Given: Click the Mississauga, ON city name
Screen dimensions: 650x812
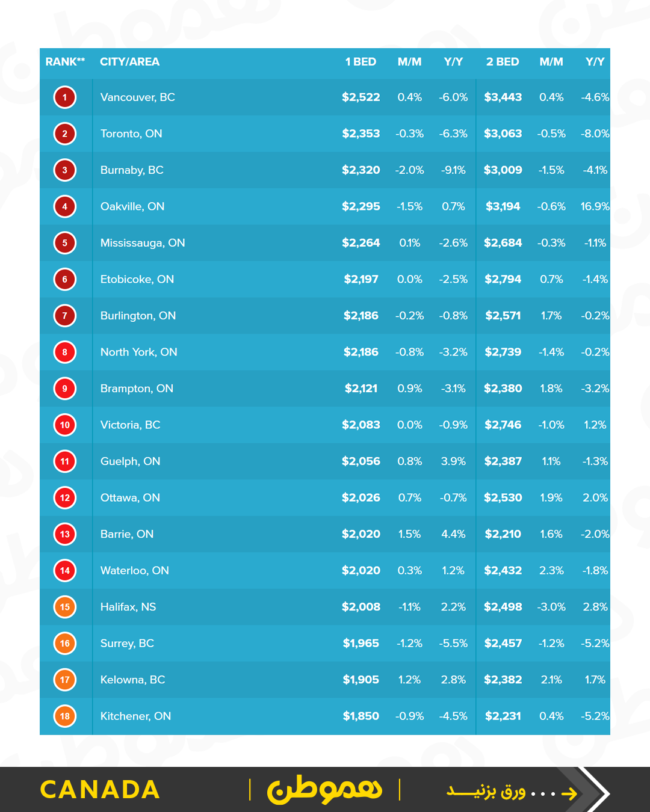Looking at the screenshot, I should click(x=143, y=243).
